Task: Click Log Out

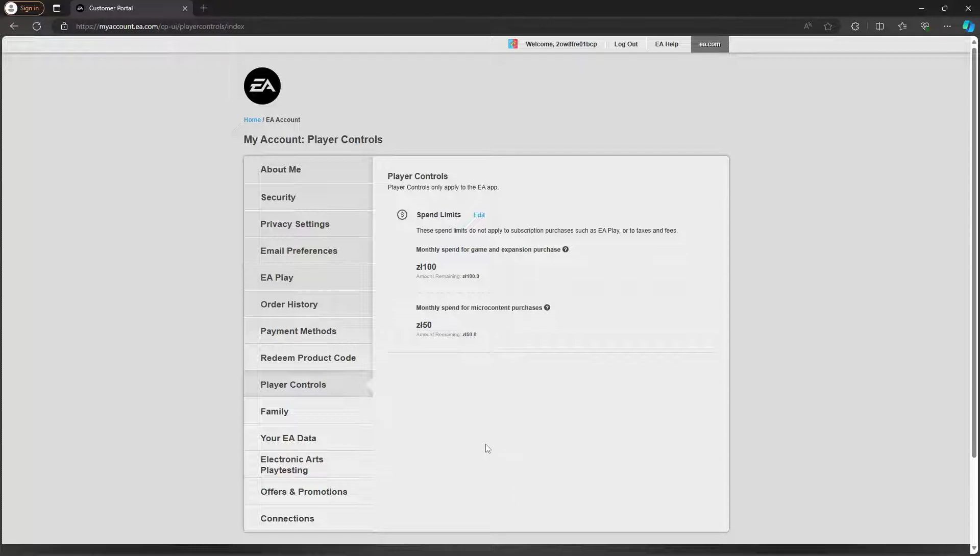Action: [626, 44]
